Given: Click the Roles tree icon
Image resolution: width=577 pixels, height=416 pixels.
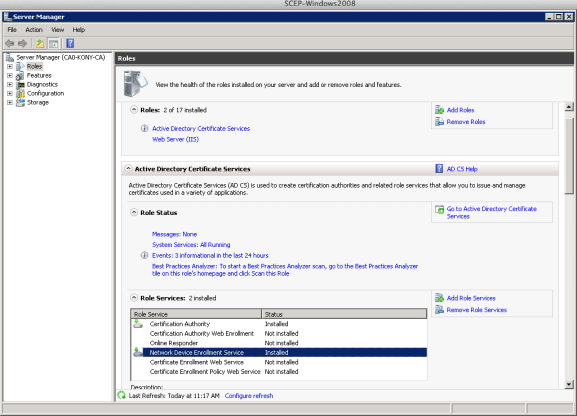Looking at the screenshot, I should click(x=20, y=66).
